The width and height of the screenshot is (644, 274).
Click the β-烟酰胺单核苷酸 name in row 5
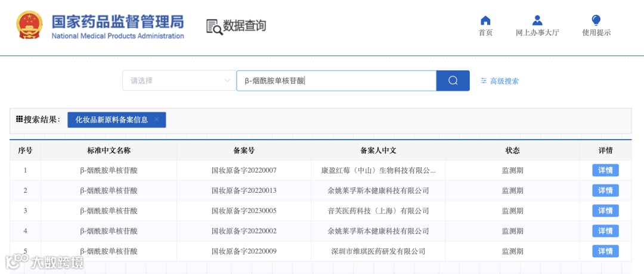pyautogui.click(x=109, y=251)
